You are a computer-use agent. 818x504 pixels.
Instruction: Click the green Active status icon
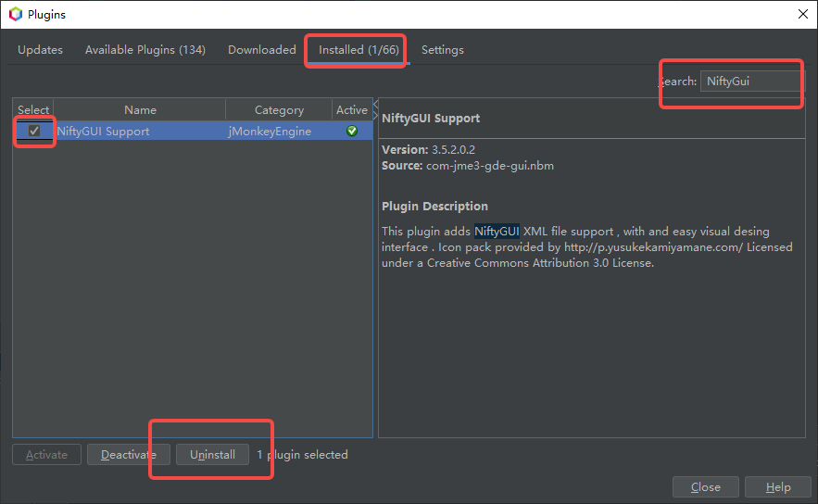[x=352, y=131]
